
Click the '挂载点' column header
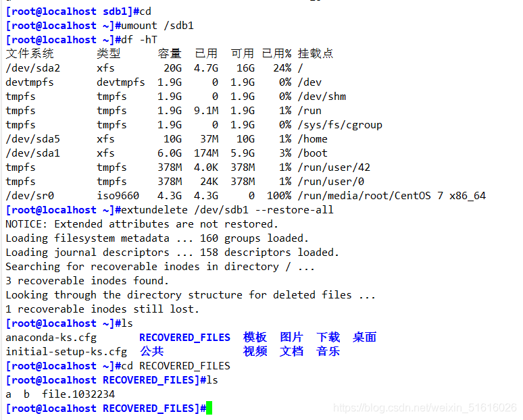click(316, 53)
